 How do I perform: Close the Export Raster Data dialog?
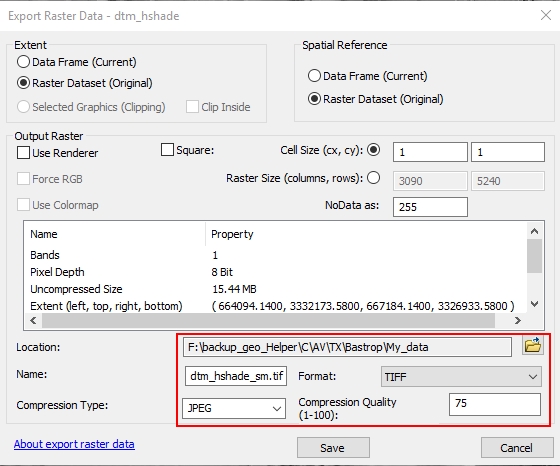[546, 15]
